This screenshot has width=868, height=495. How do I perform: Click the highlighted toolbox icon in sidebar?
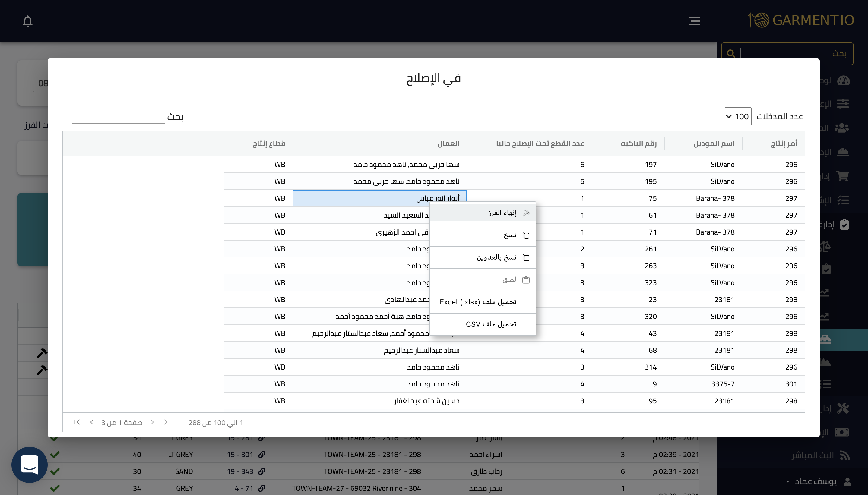click(x=825, y=340)
